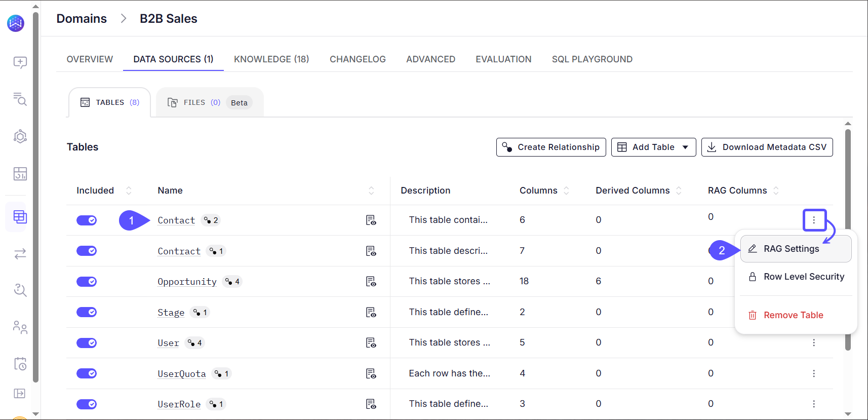The height and width of the screenshot is (420, 868).
Task: Open the question search icon in sidebar
Action: [20, 290]
